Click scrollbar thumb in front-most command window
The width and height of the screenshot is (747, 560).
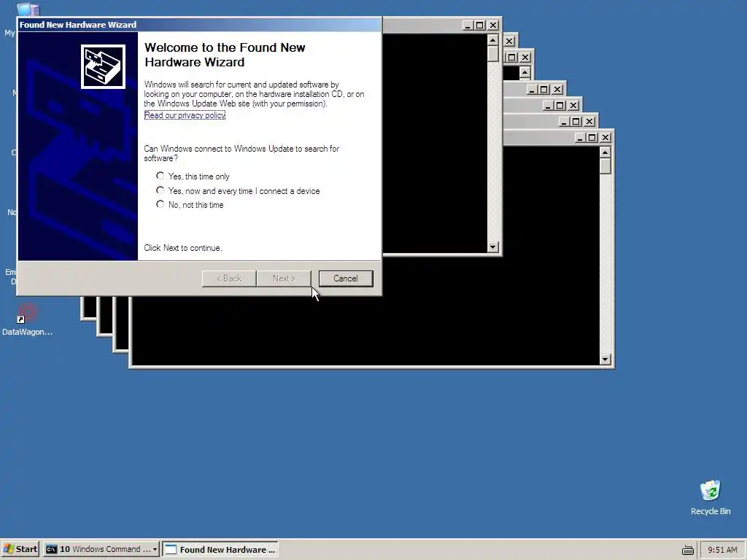[x=605, y=166]
